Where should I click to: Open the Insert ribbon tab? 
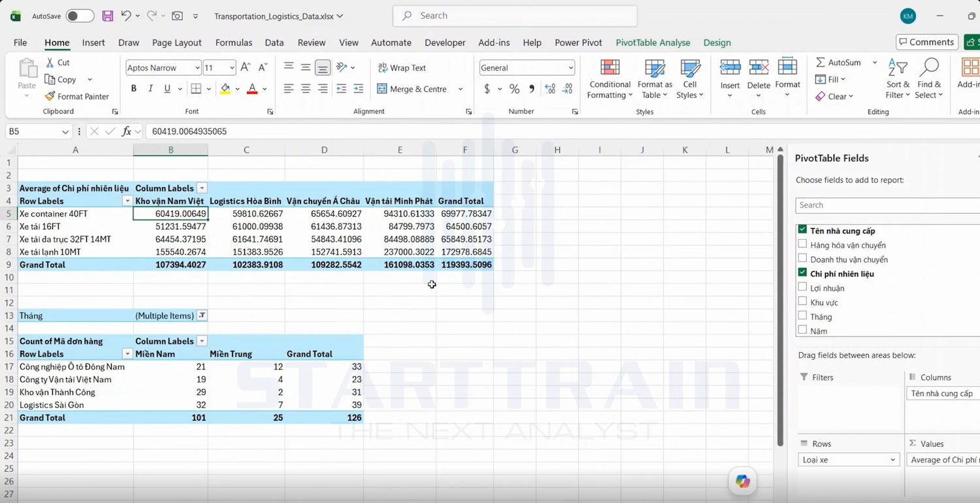(93, 42)
